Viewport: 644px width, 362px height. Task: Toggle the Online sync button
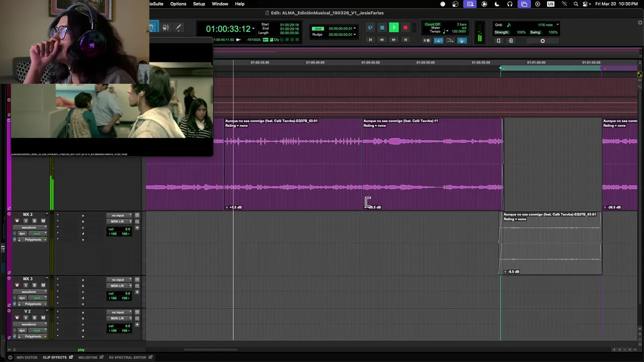(370, 27)
